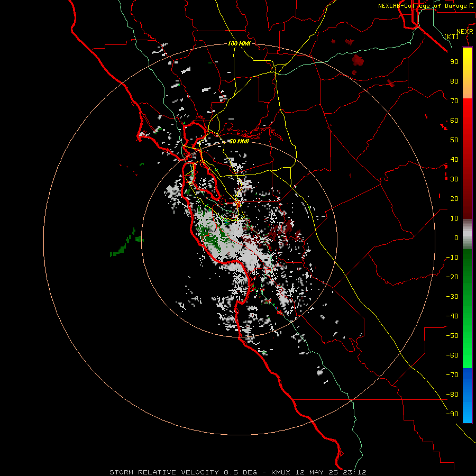Click the -30 value on the velocity scale
The width and height of the screenshot is (476, 476).
coord(452,297)
